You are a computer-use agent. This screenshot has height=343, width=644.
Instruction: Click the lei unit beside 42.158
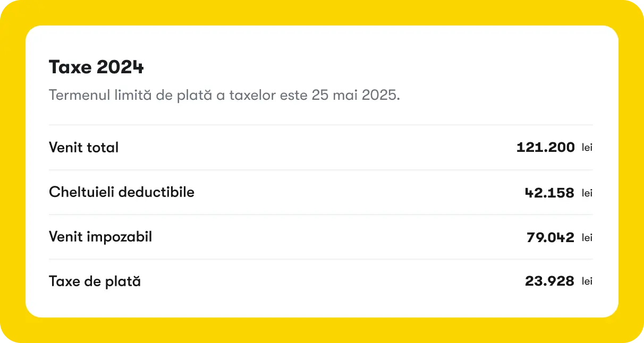tap(587, 193)
